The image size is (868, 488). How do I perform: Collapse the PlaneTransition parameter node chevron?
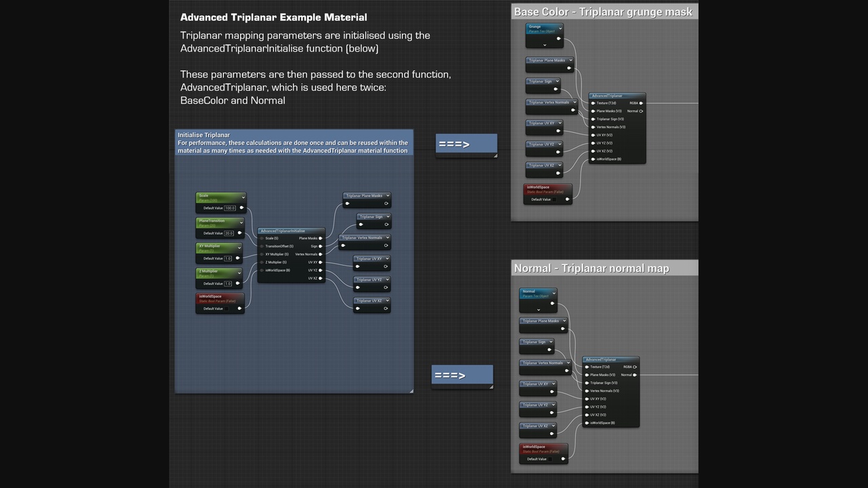click(x=241, y=222)
